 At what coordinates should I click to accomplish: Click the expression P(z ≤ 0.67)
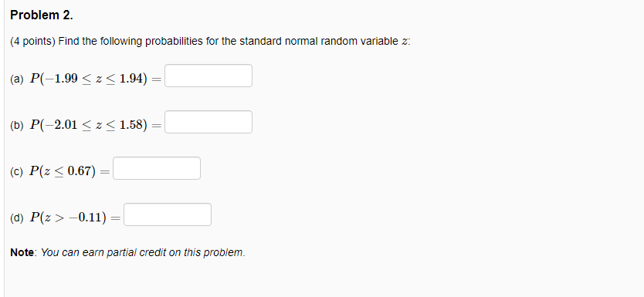[63, 171]
